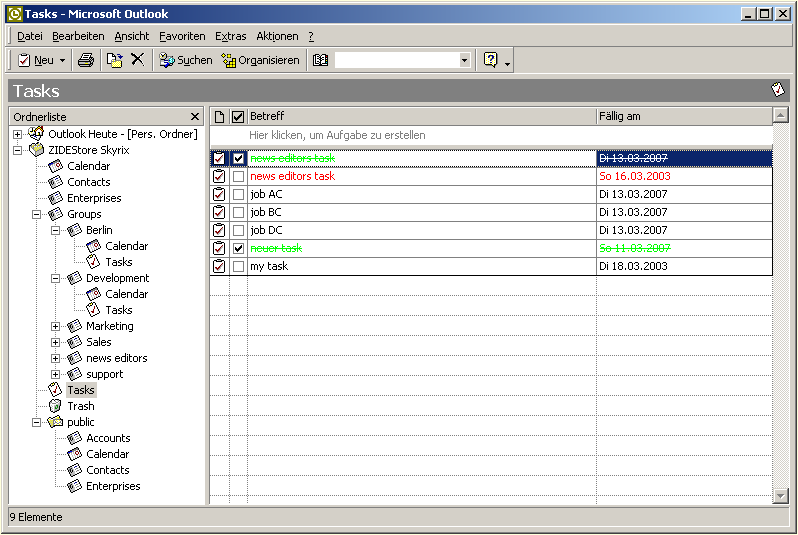Screen dimensions: 798x535
Task: Open the Bearbeiten menu
Action: [x=78, y=36]
